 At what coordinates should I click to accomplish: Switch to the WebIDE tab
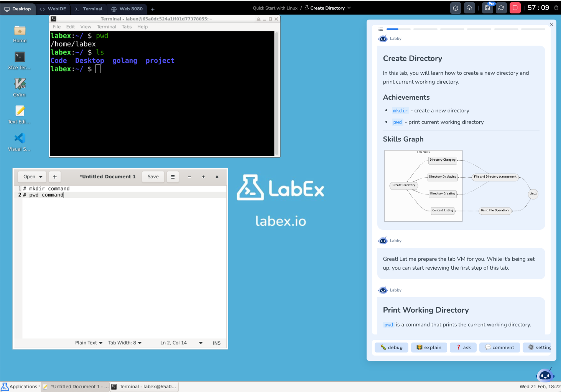53,8
